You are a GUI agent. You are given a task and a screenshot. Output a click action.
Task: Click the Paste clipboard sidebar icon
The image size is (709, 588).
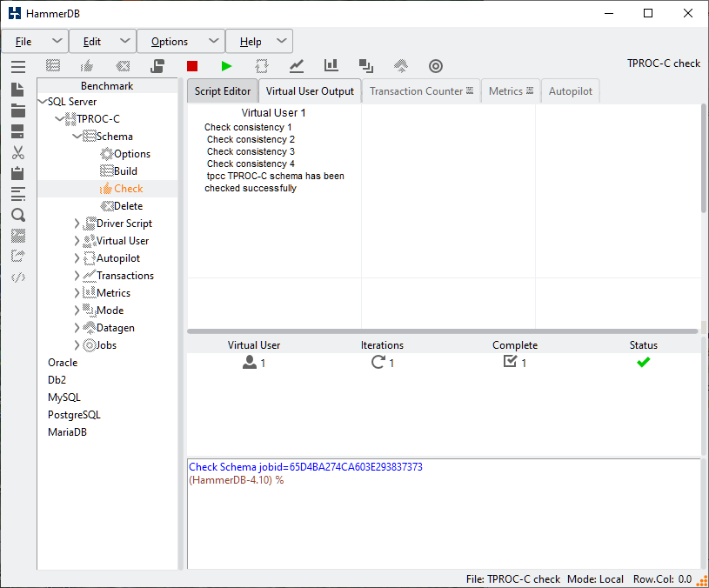coord(17,173)
